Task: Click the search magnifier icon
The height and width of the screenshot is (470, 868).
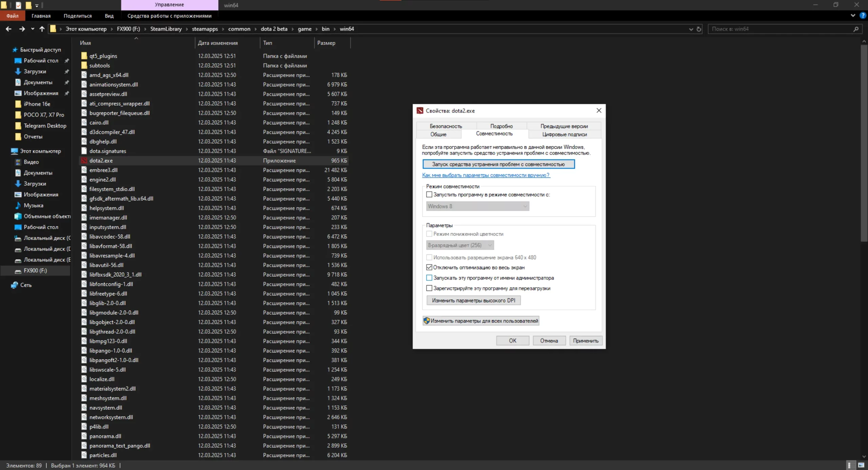Action: coord(856,29)
